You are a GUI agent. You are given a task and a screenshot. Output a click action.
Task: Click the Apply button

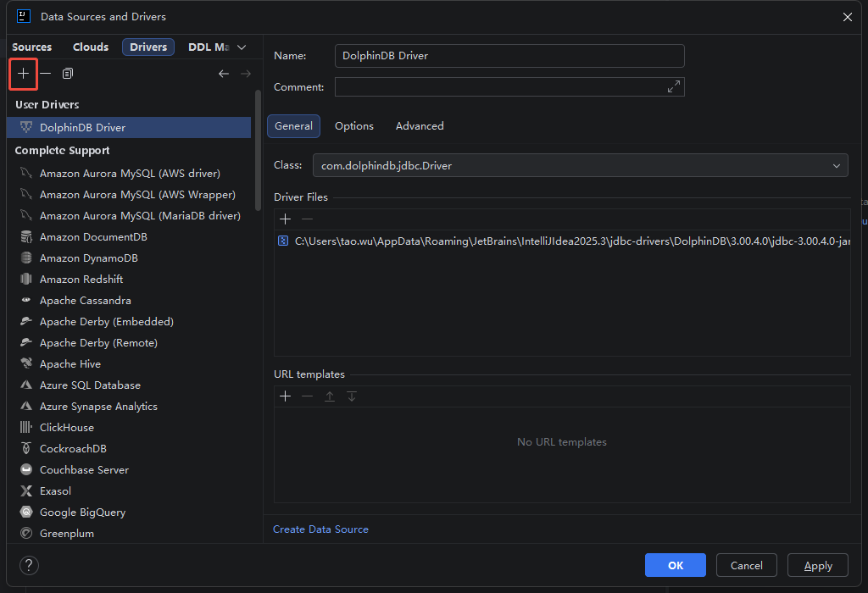818,565
